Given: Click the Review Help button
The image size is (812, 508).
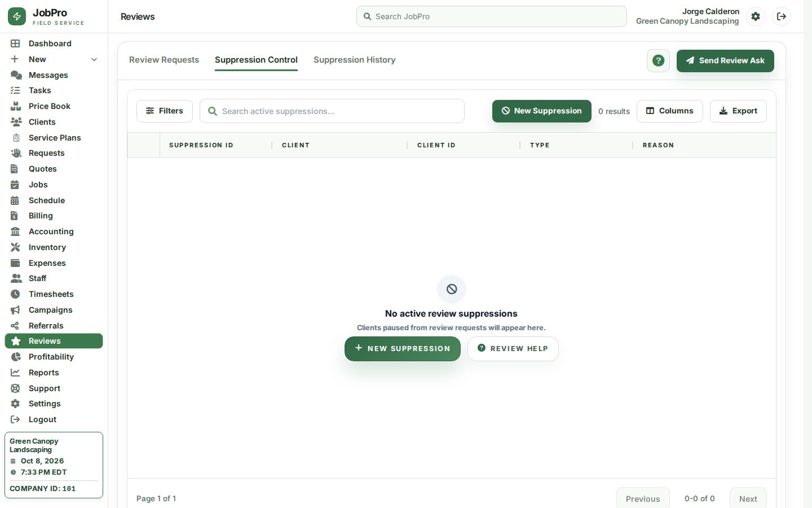Looking at the screenshot, I should 513,349.
